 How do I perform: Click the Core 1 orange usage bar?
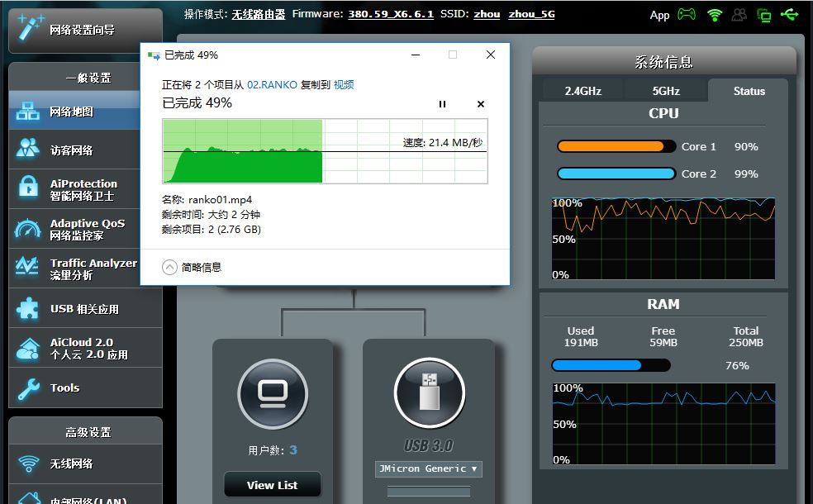(x=616, y=147)
